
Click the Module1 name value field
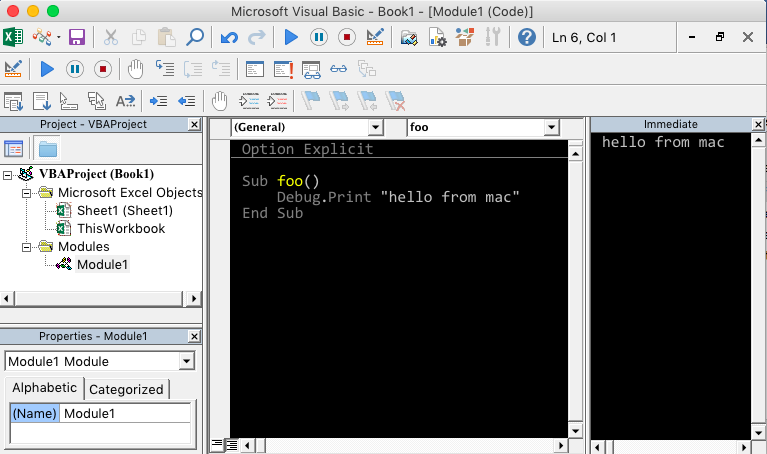click(x=125, y=414)
